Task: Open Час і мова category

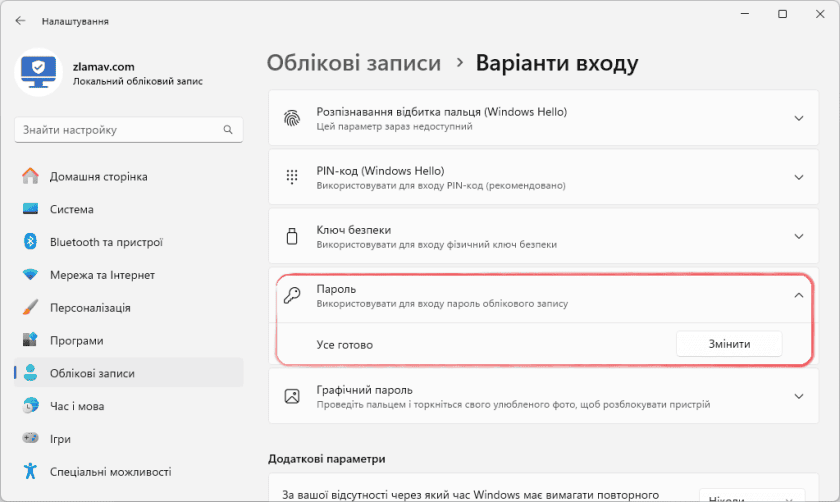Action: point(129,406)
